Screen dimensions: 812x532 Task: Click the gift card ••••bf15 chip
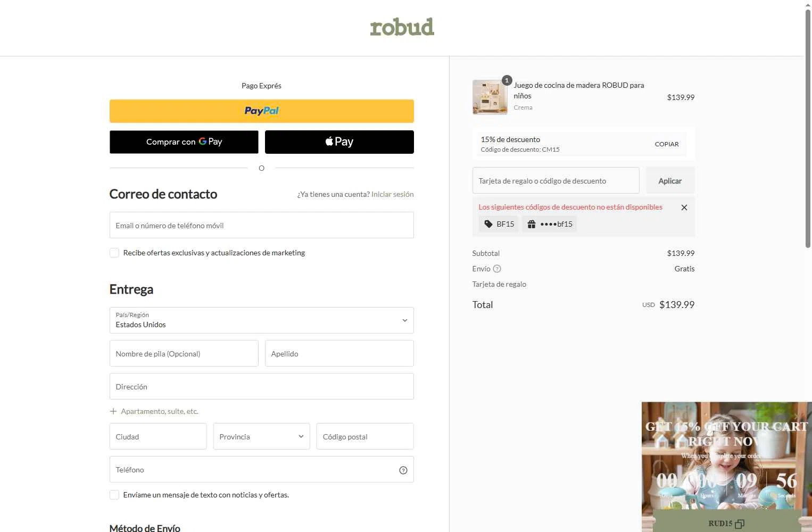coord(550,224)
